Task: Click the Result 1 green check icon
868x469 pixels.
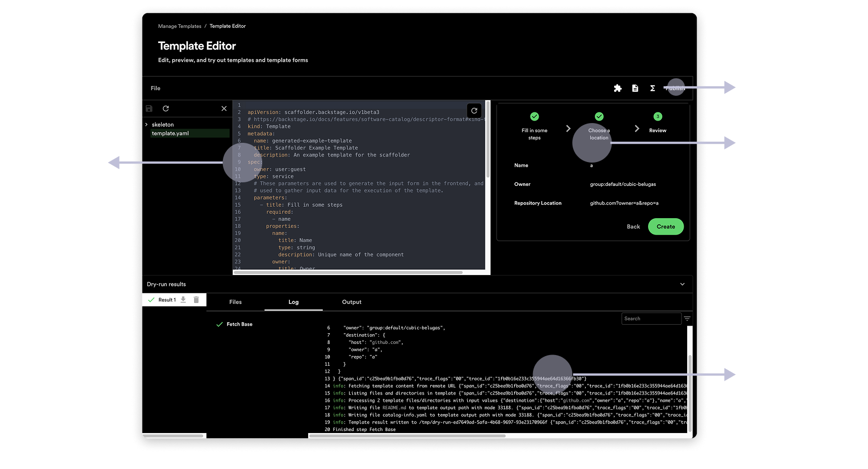Action: [x=151, y=300]
